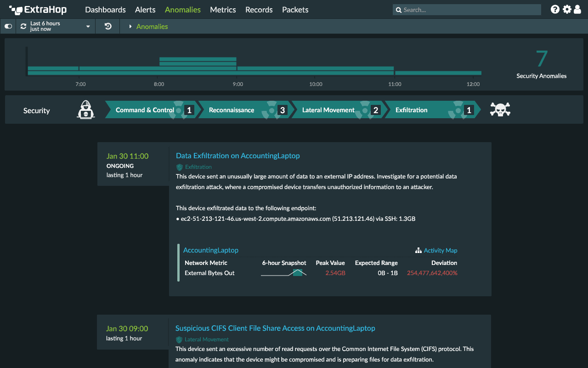This screenshot has width=588, height=368.
Task: Click the Exfiltration category tag
Action: click(198, 167)
